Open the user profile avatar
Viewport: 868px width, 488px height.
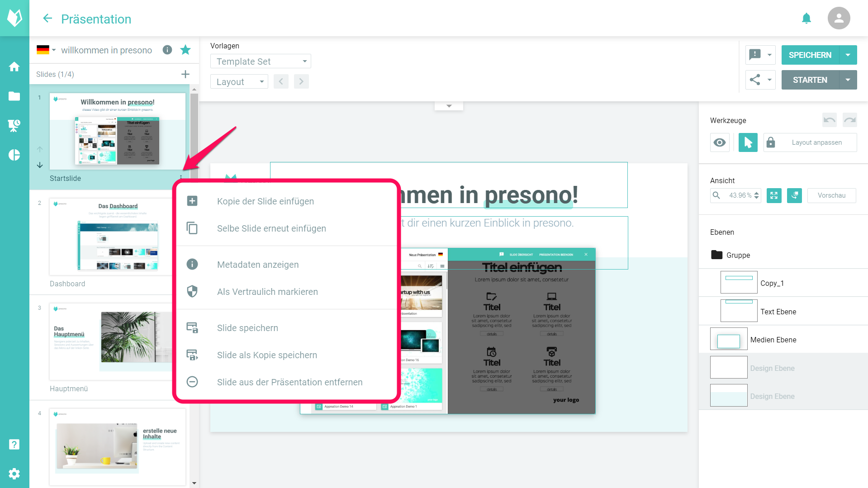839,18
